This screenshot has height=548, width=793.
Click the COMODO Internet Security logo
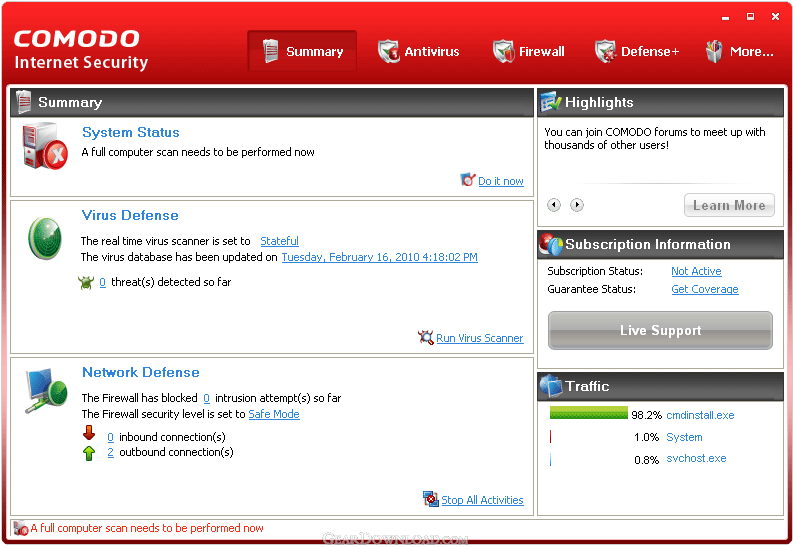point(80,50)
